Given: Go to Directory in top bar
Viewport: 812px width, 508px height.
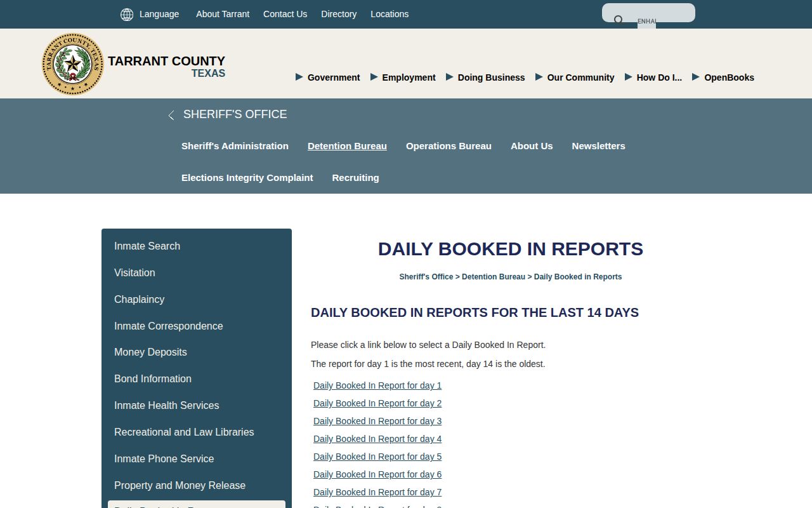Looking at the screenshot, I should click(339, 14).
